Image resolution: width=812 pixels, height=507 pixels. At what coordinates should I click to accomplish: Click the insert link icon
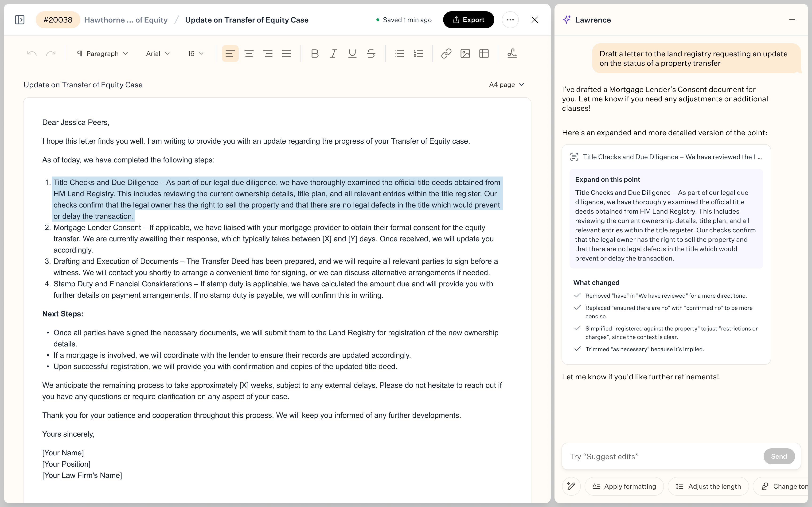[x=446, y=54]
